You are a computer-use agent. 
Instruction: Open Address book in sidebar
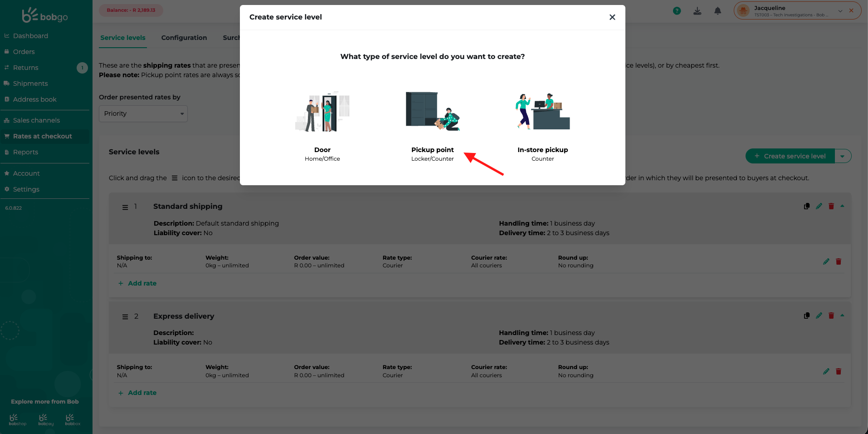(x=34, y=99)
